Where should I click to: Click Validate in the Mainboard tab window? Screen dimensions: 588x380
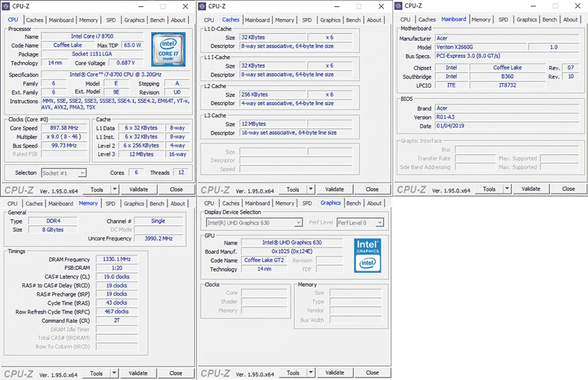tap(530, 189)
